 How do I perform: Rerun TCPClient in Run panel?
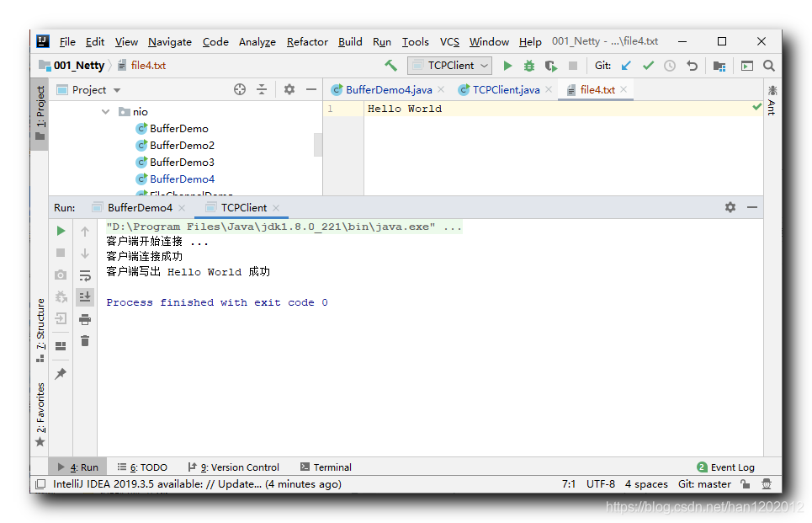click(x=61, y=231)
